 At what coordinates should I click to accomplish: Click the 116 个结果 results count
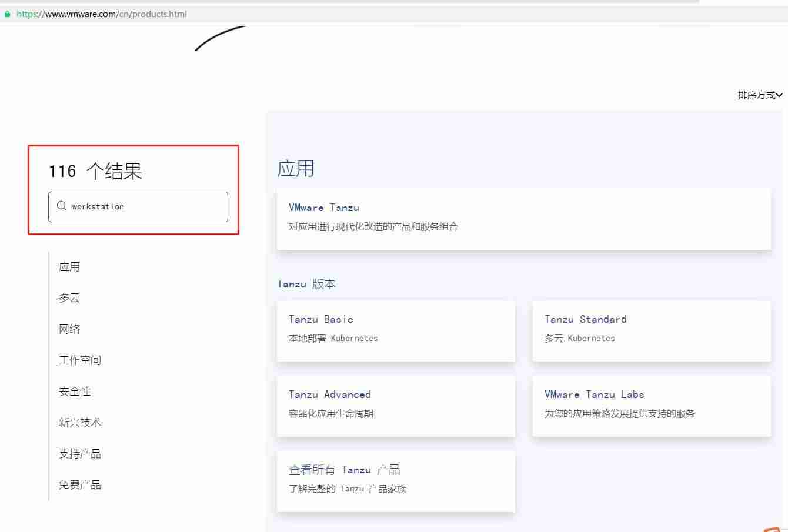95,171
